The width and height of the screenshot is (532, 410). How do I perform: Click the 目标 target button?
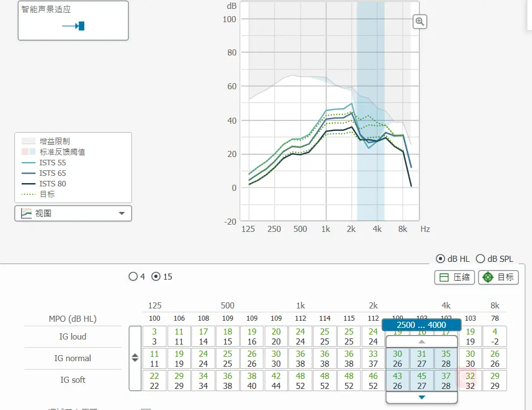tap(498, 277)
